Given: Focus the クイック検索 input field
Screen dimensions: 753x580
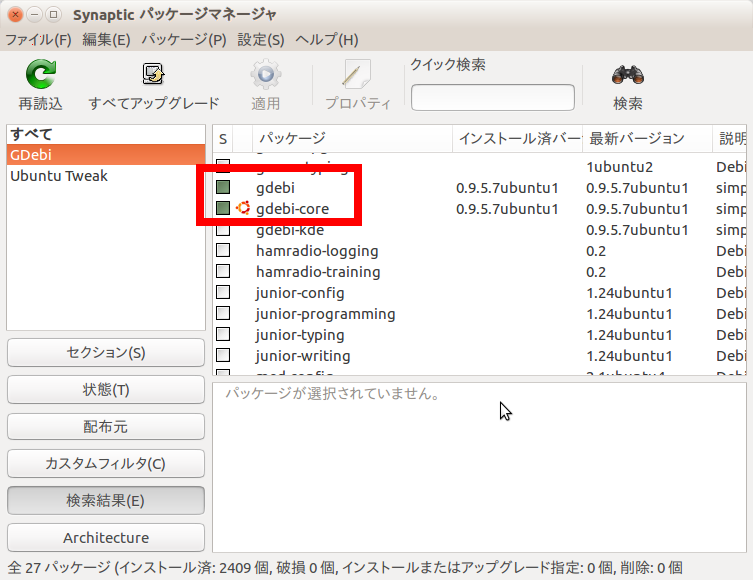Looking at the screenshot, I should pyautogui.click(x=493, y=97).
